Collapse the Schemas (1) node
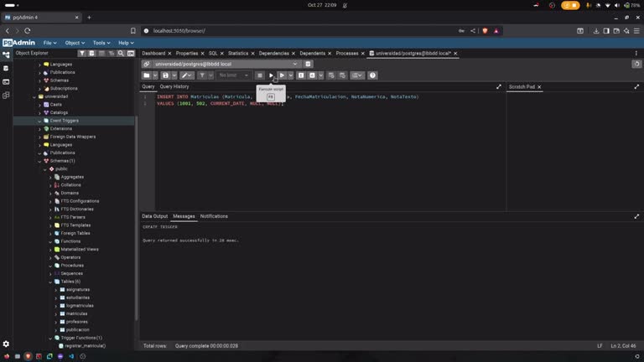Screen dimensions: 644x362 [x=40, y=161]
